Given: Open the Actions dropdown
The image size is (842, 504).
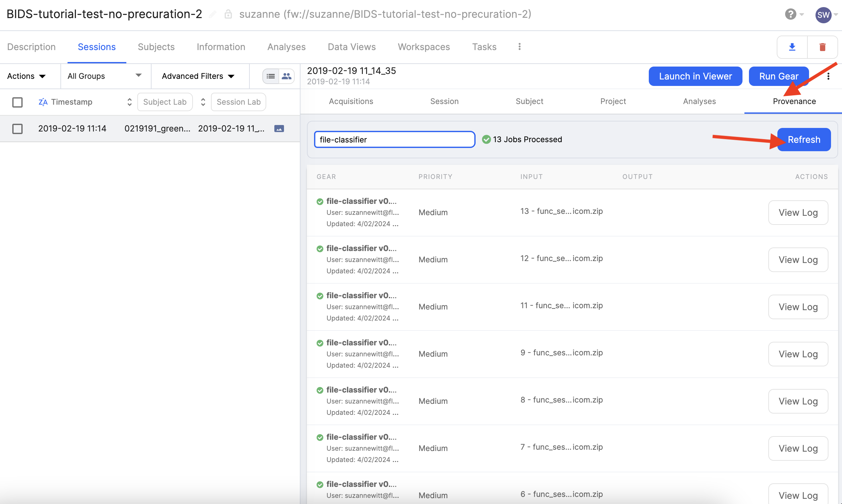Looking at the screenshot, I should [26, 76].
